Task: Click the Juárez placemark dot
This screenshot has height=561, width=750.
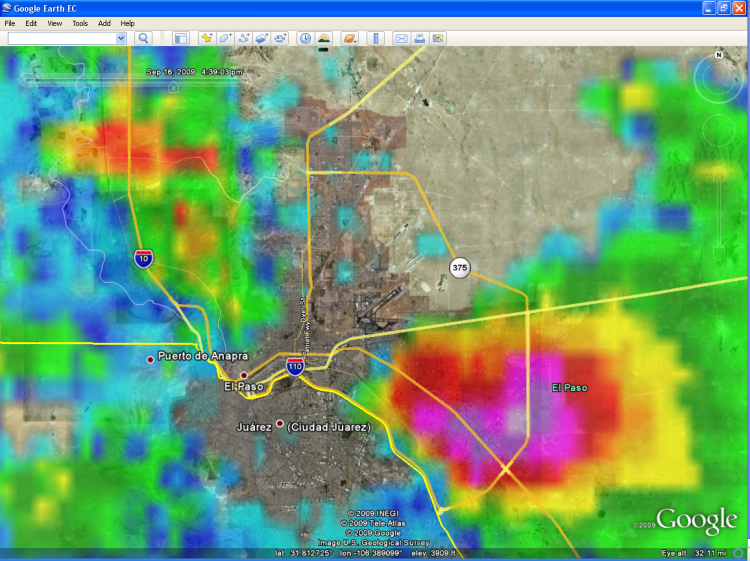Action: click(280, 424)
